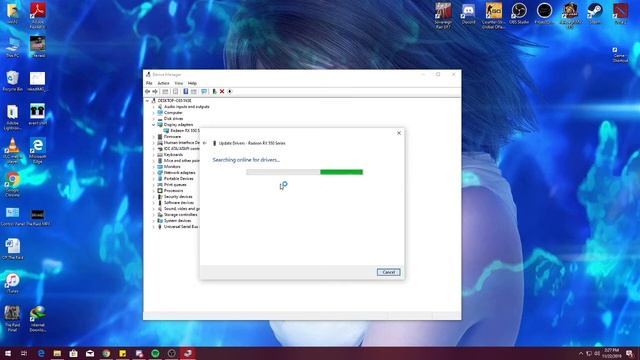This screenshot has height=360, width=640.
Task: Click the This PC desktop icon
Action: [13, 47]
